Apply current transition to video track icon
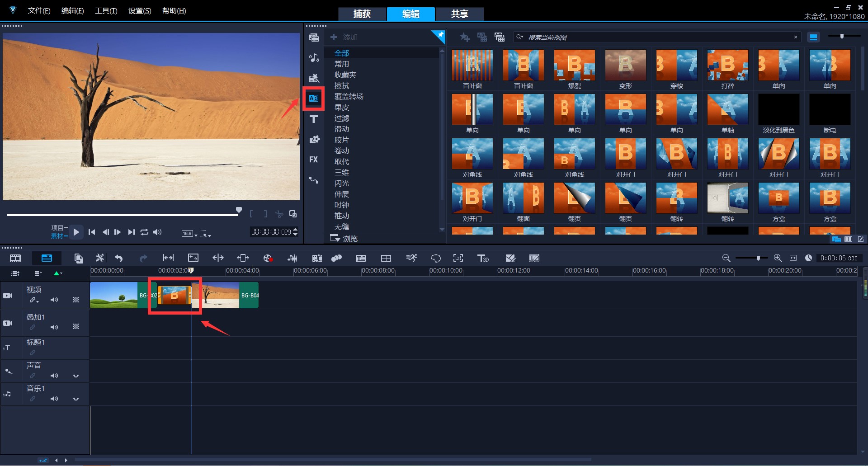The height and width of the screenshot is (466, 868). coord(482,37)
